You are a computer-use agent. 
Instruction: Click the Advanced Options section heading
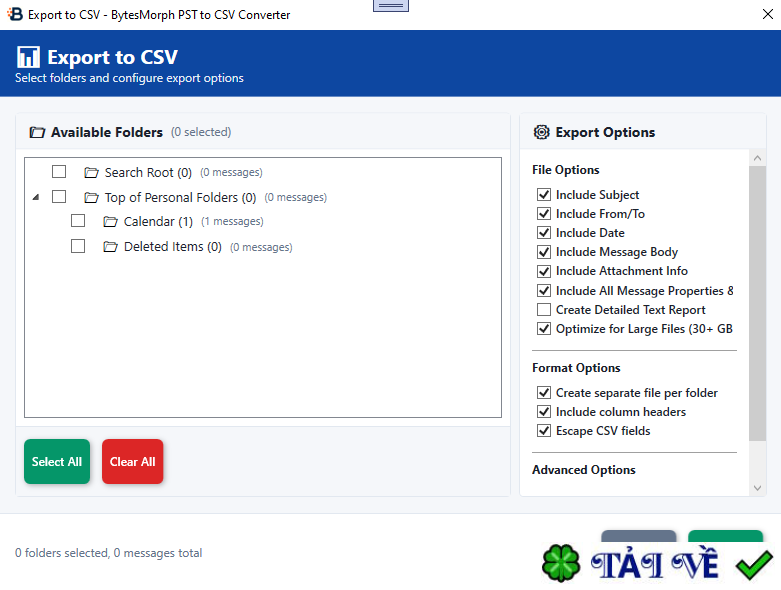click(583, 470)
